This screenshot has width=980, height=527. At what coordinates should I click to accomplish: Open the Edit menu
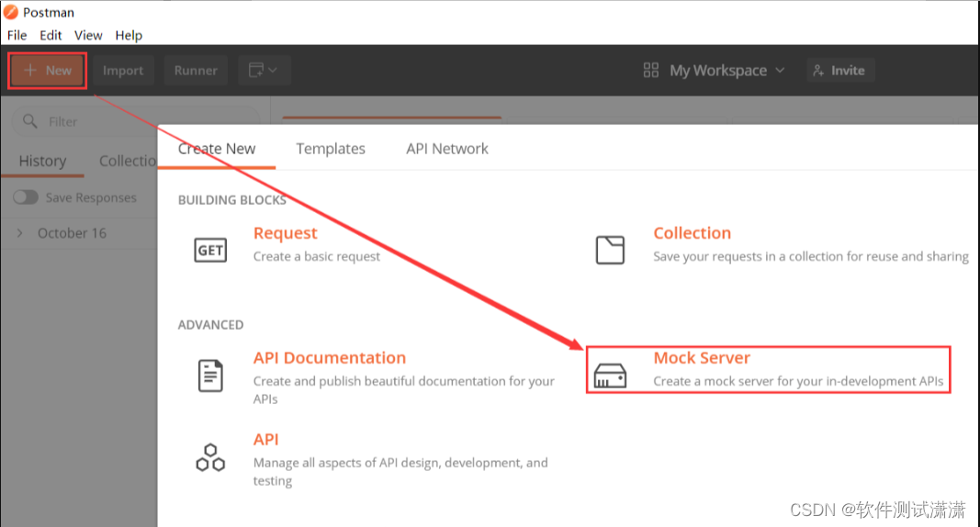tap(51, 35)
